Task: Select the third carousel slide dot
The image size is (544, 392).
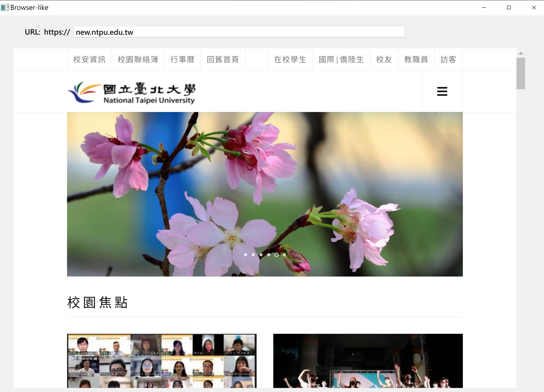Action: pyautogui.click(x=261, y=255)
